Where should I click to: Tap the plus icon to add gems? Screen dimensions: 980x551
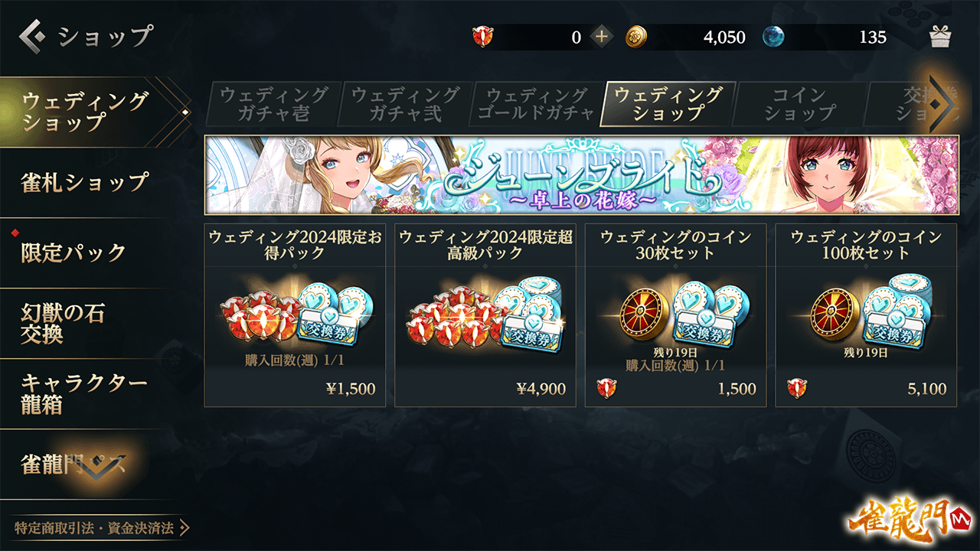pos(603,37)
